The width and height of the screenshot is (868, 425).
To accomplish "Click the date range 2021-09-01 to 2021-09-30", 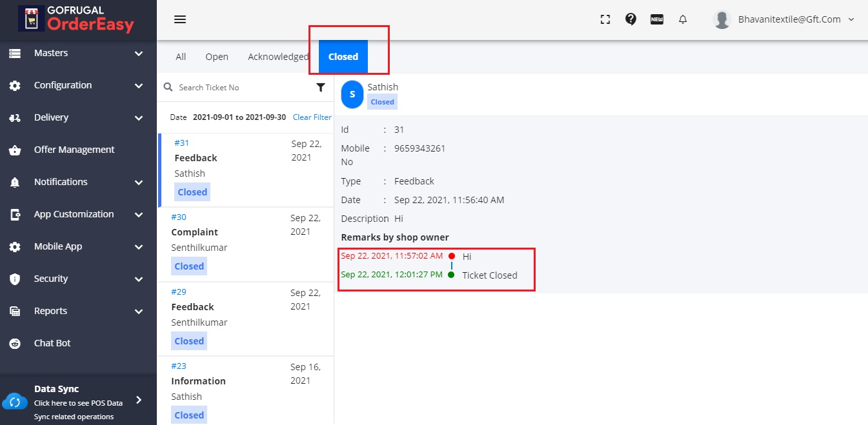I will (241, 117).
